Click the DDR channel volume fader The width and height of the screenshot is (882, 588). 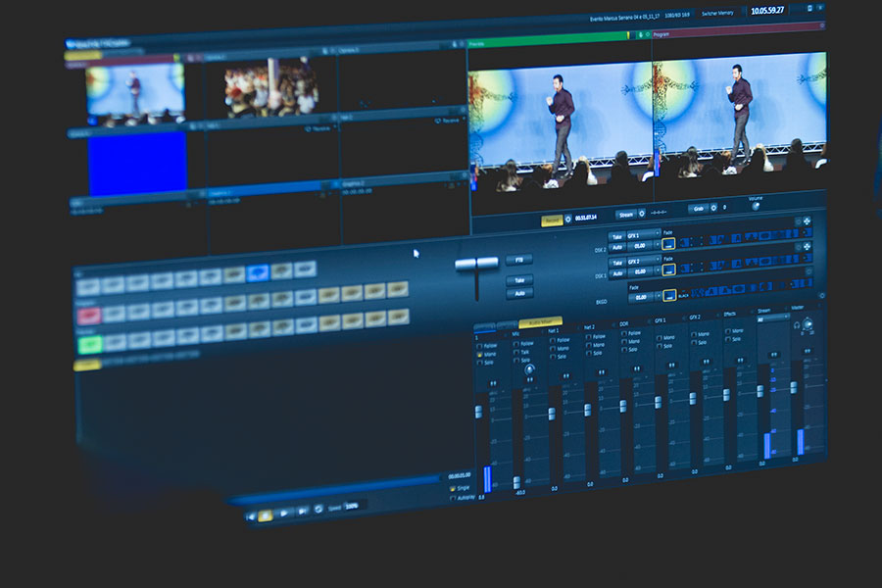(x=623, y=407)
